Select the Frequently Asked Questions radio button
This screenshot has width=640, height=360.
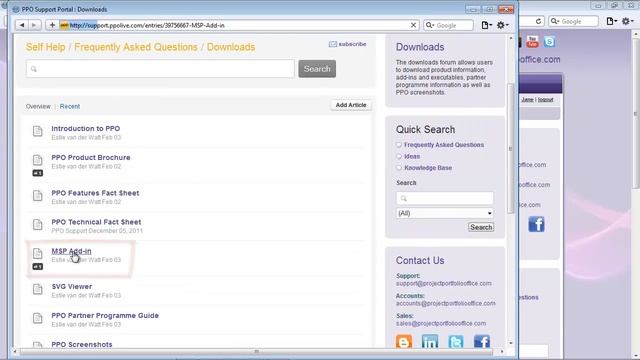pyautogui.click(x=399, y=145)
